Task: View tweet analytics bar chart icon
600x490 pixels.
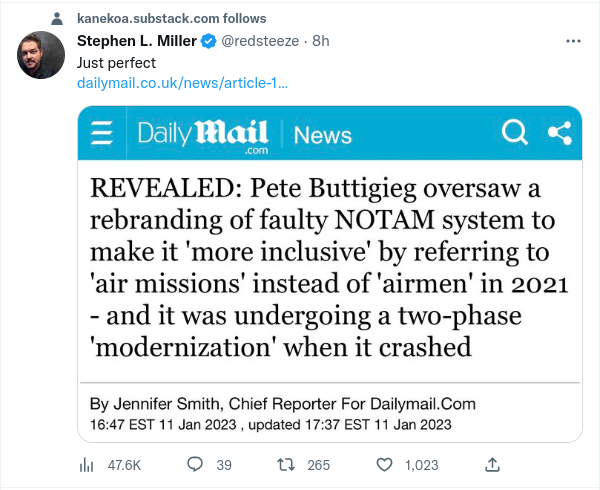Action: [x=86, y=464]
